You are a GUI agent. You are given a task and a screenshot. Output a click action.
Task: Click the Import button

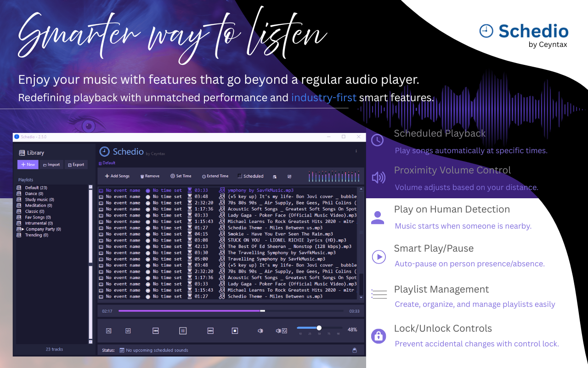pyautogui.click(x=51, y=165)
